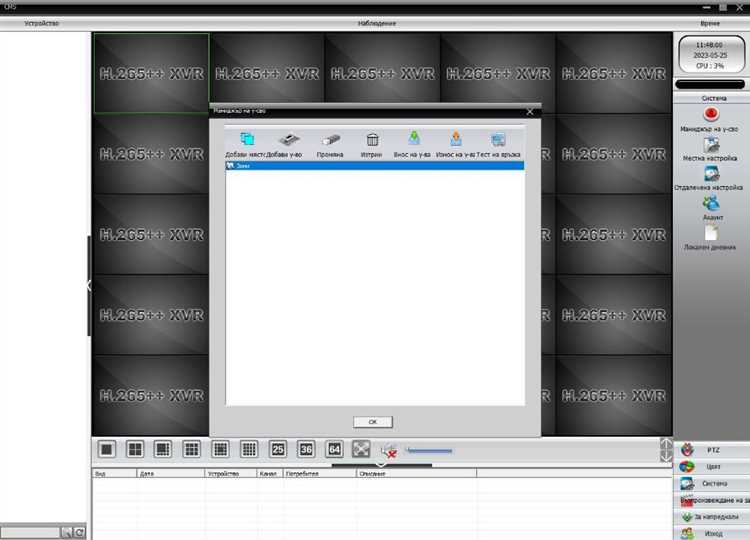
Task: Switch to single-view layout
Action: click(107, 449)
